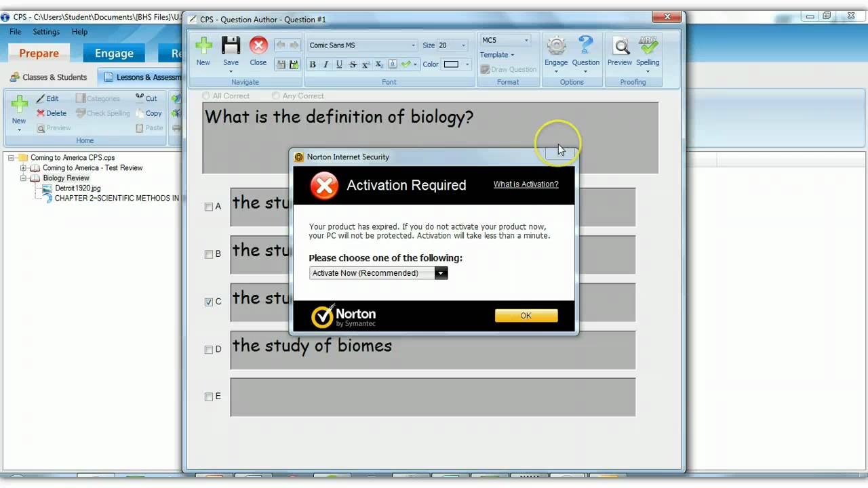Image resolution: width=868 pixels, height=488 pixels.
Task: Select Coming to America - Test Review item
Action: point(93,167)
